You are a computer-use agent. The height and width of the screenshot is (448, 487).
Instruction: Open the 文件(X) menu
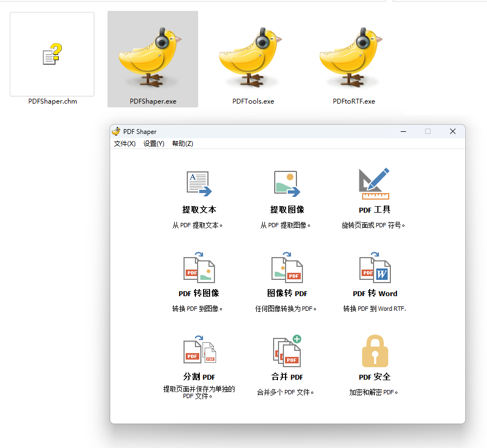point(124,144)
